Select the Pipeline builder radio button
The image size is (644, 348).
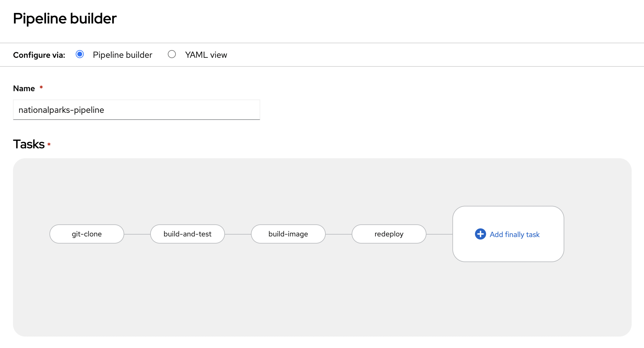(x=80, y=54)
